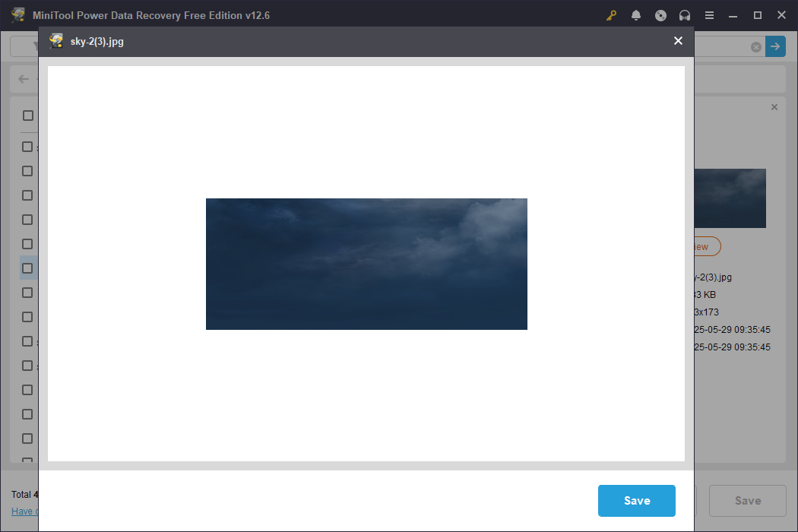This screenshot has height=532, width=798.
Task: Clear search using the circled X icon
Action: 755,46
